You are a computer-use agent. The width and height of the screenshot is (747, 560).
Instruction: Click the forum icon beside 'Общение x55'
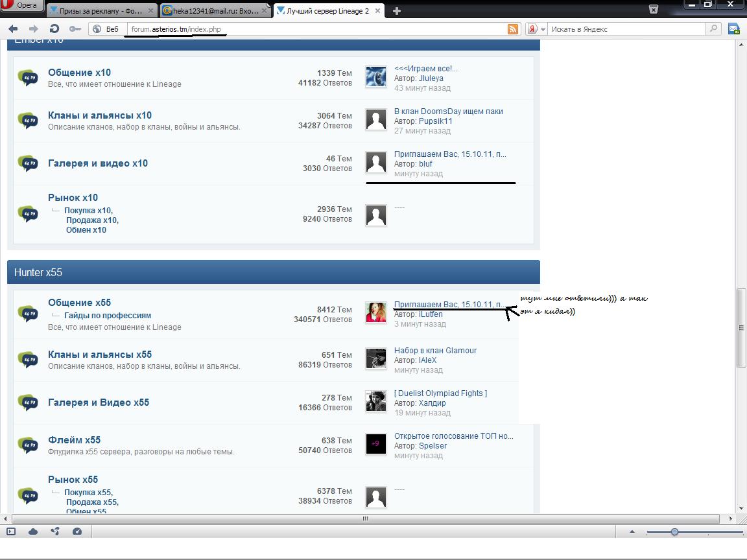click(x=28, y=313)
